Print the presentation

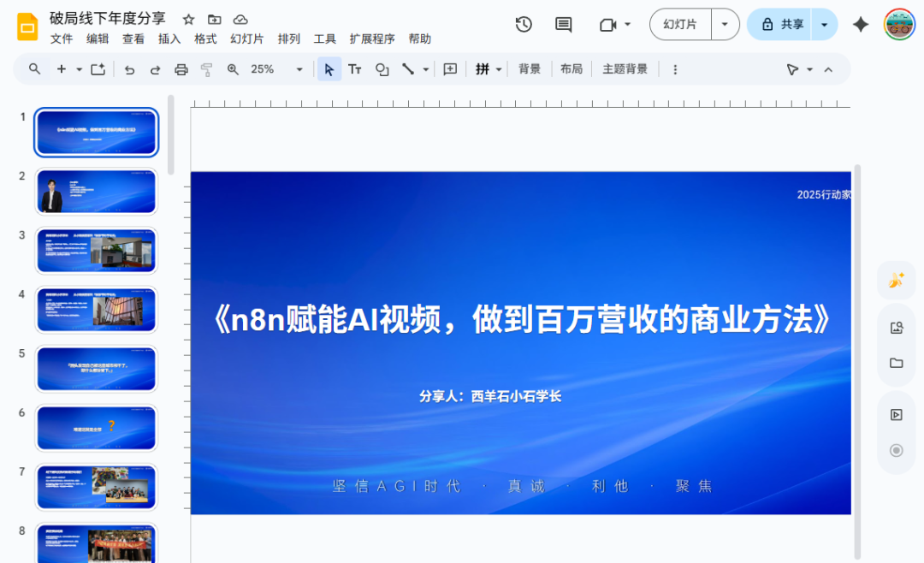pyautogui.click(x=181, y=69)
